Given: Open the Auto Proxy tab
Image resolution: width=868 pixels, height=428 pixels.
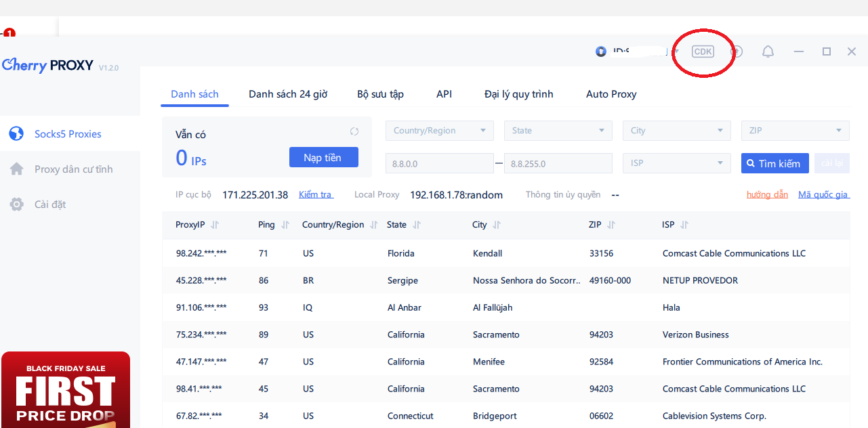Looking at the screenshot, I should click(611, 94).
